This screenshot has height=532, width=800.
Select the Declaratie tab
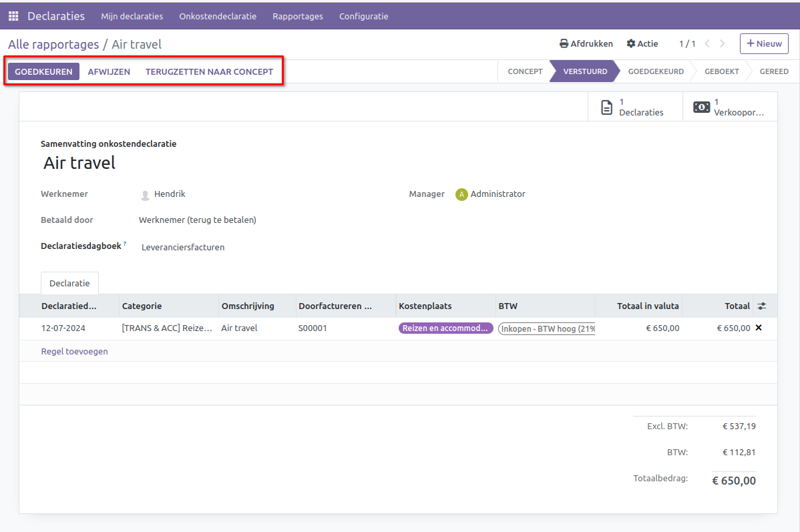[69, 283]
